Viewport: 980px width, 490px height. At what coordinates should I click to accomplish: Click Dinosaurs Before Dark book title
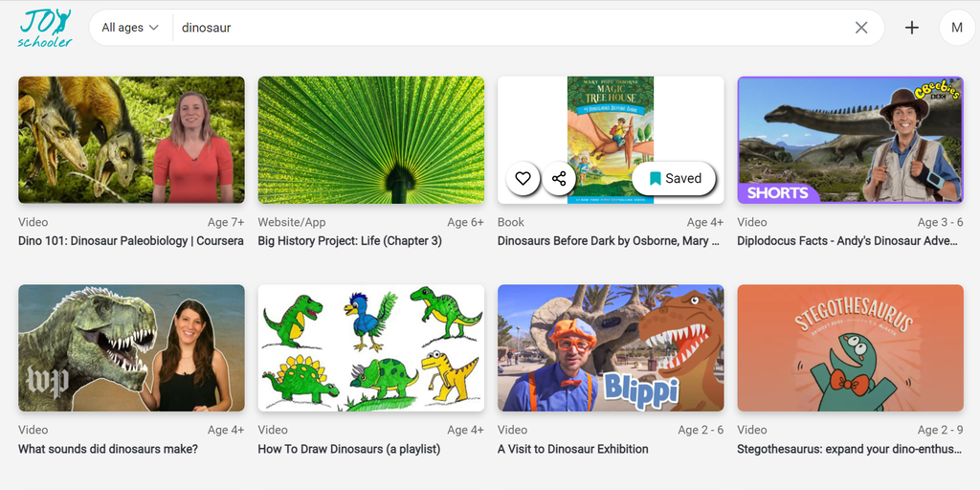coord(603,241)
